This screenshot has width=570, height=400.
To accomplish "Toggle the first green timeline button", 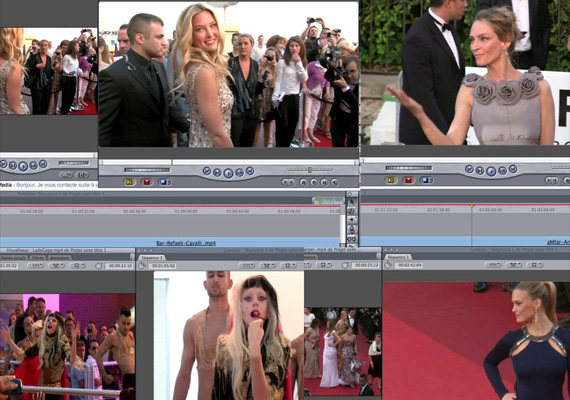I will point(319,200).
